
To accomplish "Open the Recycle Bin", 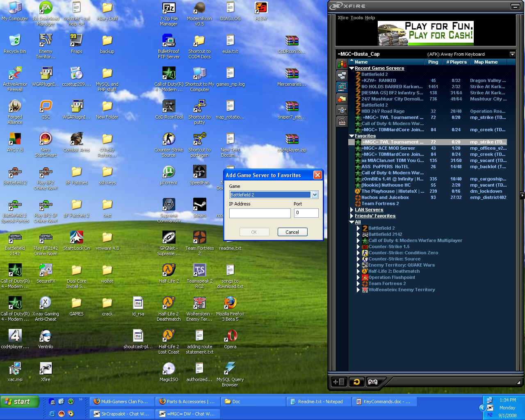I will 15,44.
